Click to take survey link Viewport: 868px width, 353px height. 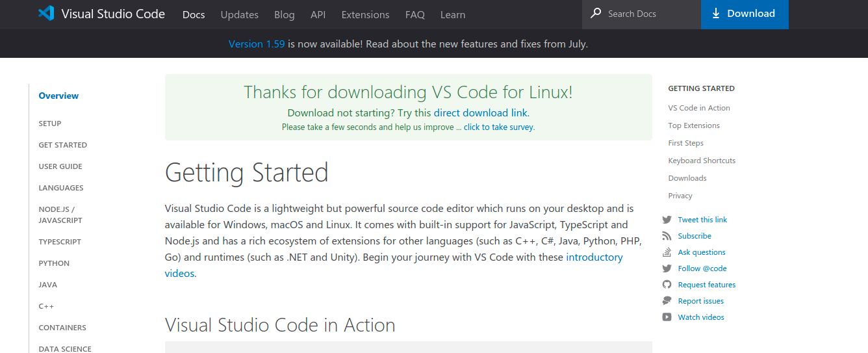499,127
